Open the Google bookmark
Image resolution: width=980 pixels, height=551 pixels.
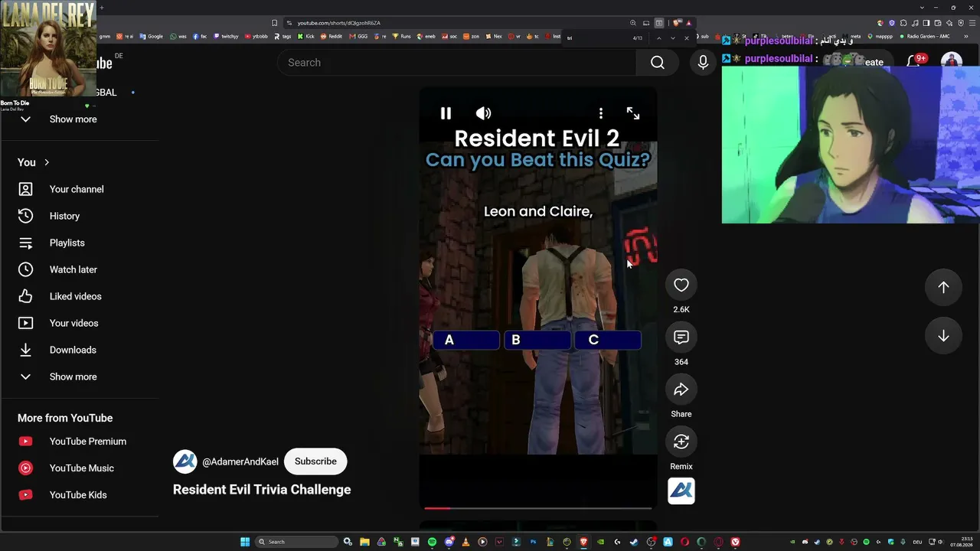point(152,37)
